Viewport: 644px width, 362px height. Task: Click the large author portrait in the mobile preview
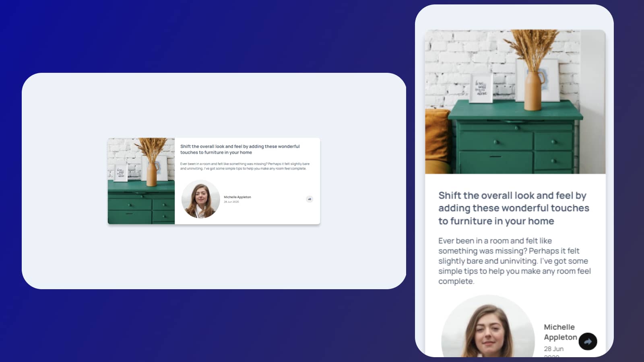click(488, 328)
